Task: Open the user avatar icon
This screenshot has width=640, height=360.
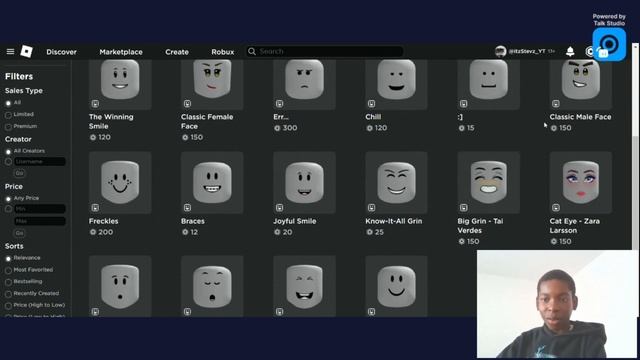Action: pos(500,51)
